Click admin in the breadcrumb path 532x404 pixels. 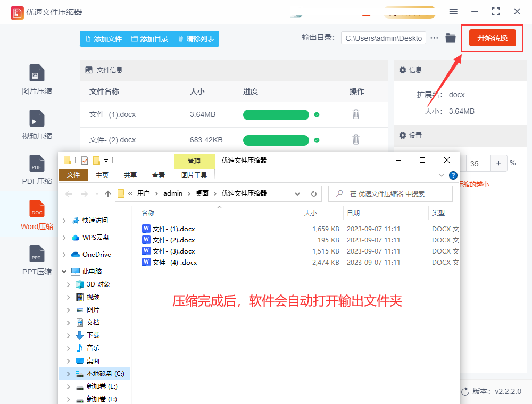[173, 193]
